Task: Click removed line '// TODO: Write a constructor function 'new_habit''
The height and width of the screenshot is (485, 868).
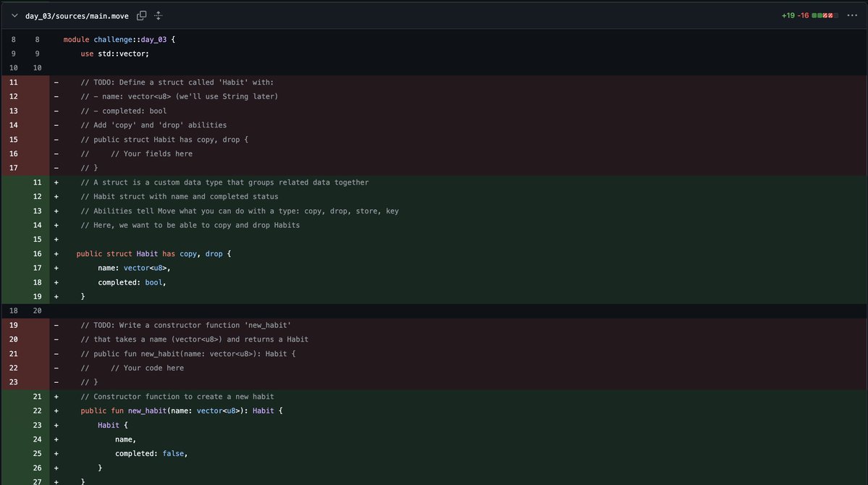Action: 185,325
